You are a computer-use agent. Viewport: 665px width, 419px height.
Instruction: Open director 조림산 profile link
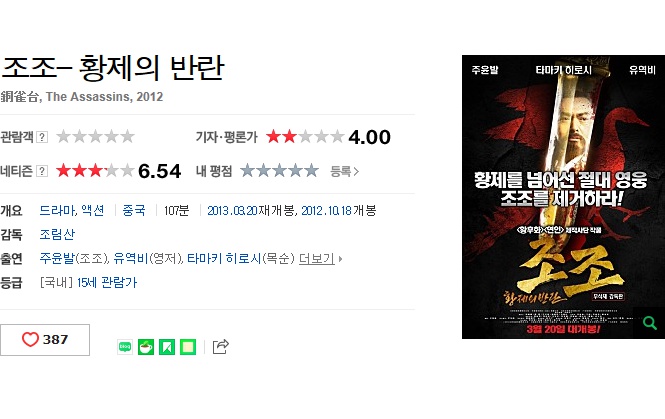tap(57, 234)
